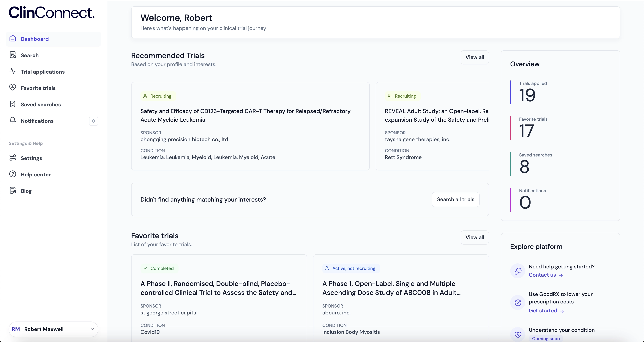This screenshot has height=342, width=644.
Task: Click the arrow next to Get started
Action: coord(562,311)
